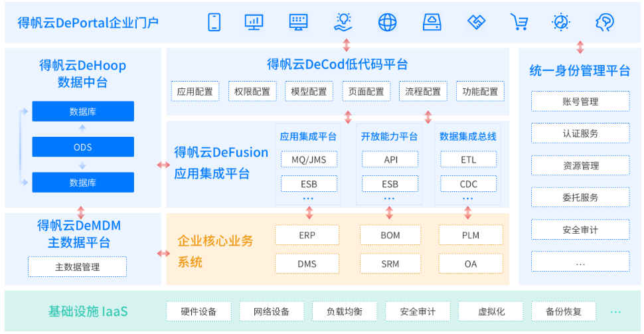Click the 硬件设备 box
644x334 pixels.
click(199, 311)
